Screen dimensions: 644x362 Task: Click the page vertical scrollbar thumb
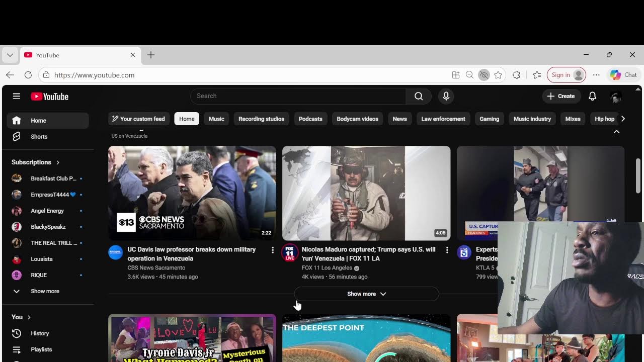(638, 175)
